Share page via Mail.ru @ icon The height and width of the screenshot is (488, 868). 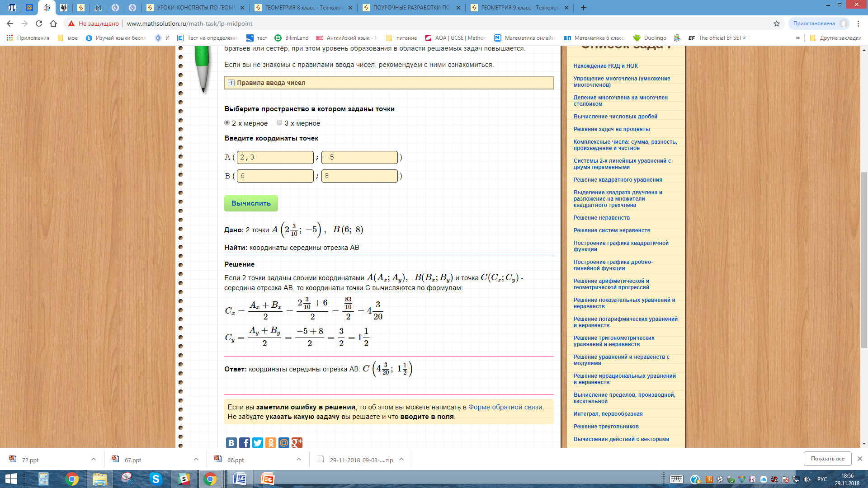coord(283,442)
